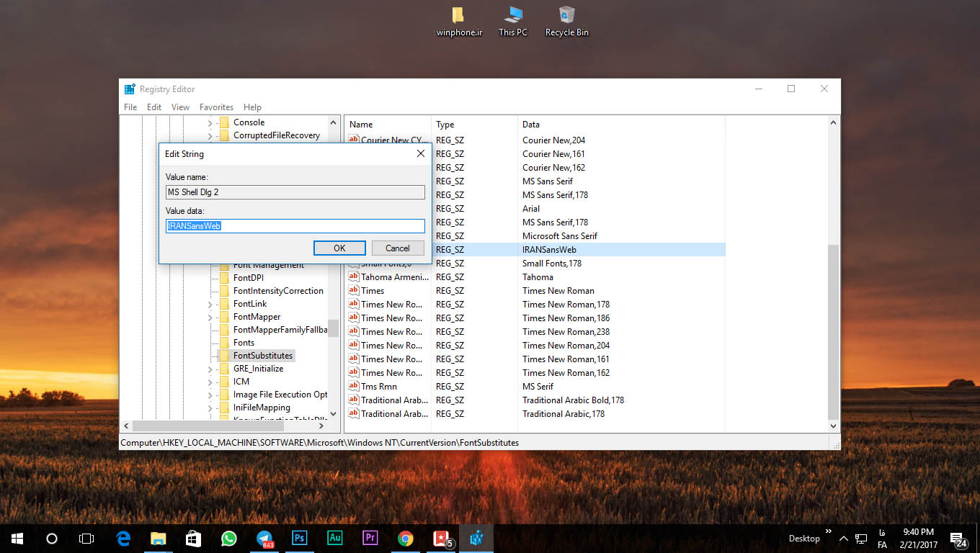Click the Name column header
980x553 pixels.
pyautogui.click(x=388, y=125)
